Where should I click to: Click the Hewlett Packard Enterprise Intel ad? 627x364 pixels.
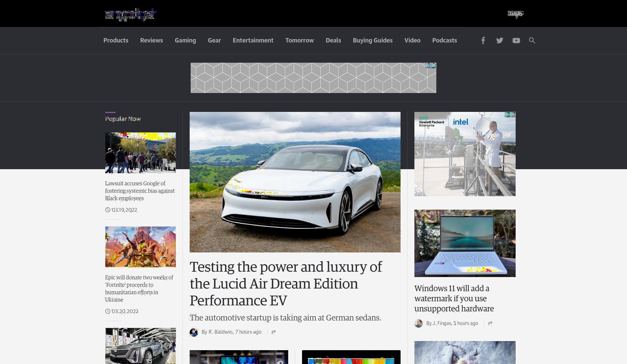pos(465,154)
